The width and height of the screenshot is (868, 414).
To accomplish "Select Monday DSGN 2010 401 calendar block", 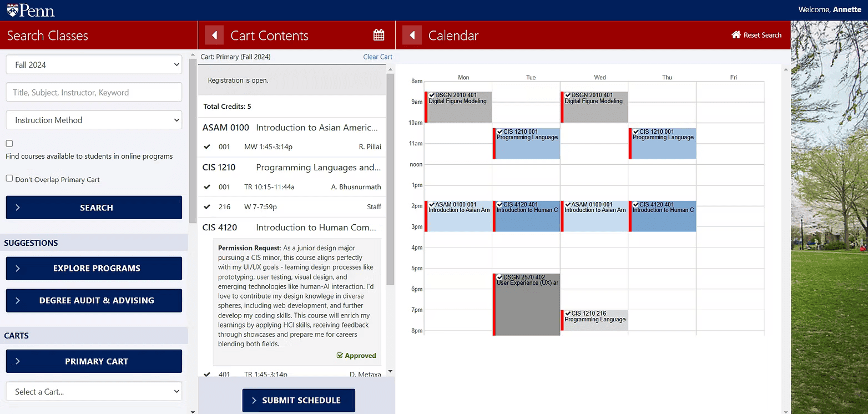I will click(458, 107).
